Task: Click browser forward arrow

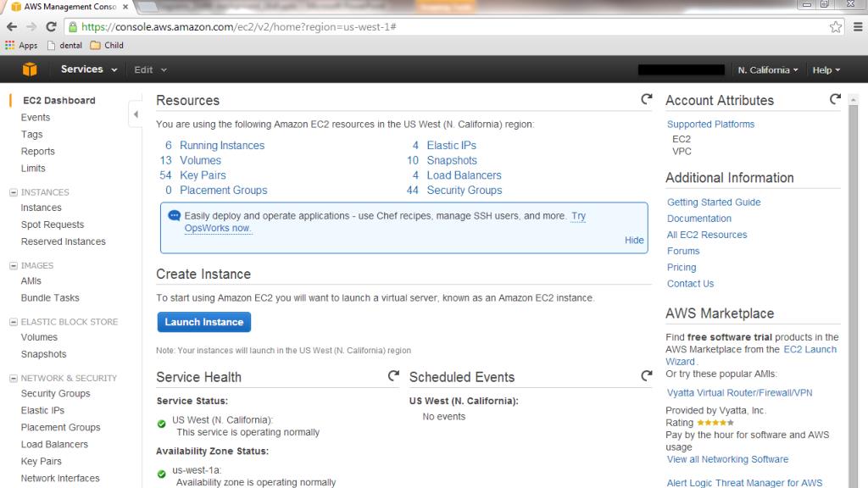Action: [x=31, y=26]
